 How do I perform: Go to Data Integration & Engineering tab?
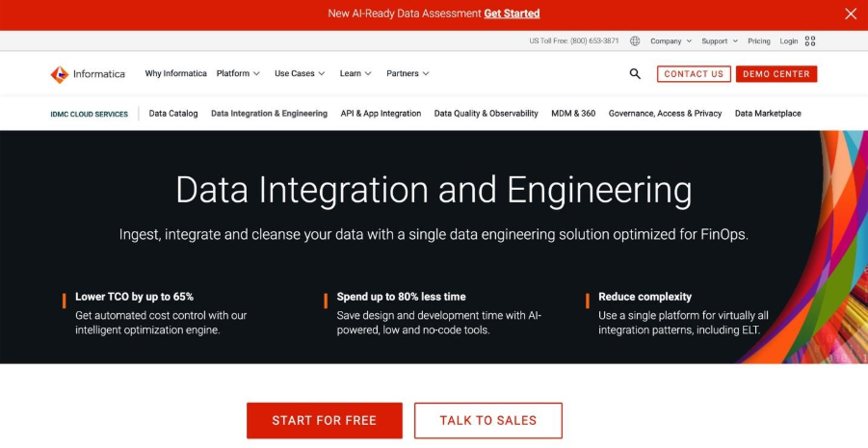[269, 114]
